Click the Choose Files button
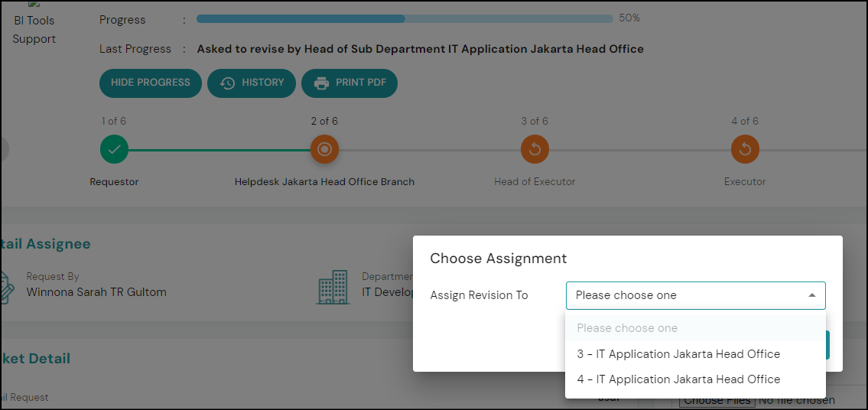 (717, 401)
